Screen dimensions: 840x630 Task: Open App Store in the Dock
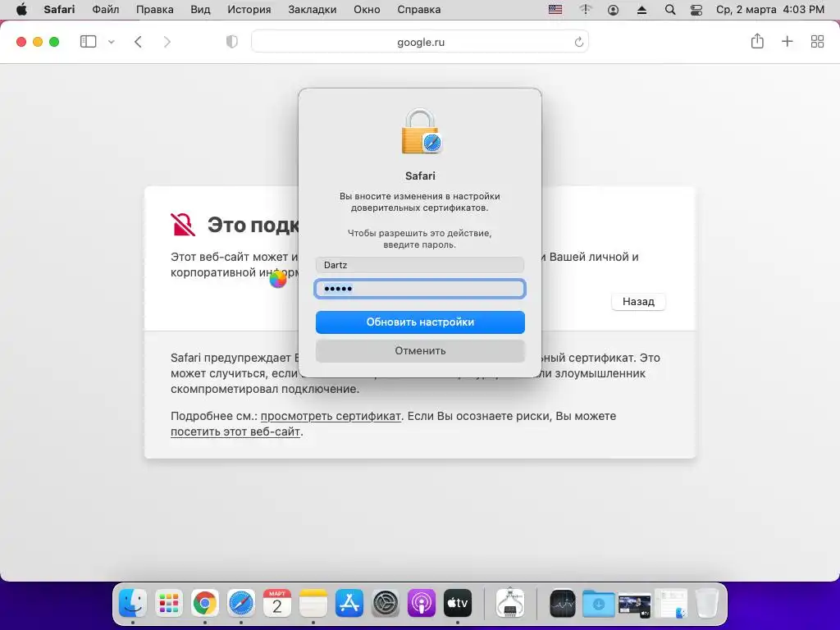coord(349,603)
